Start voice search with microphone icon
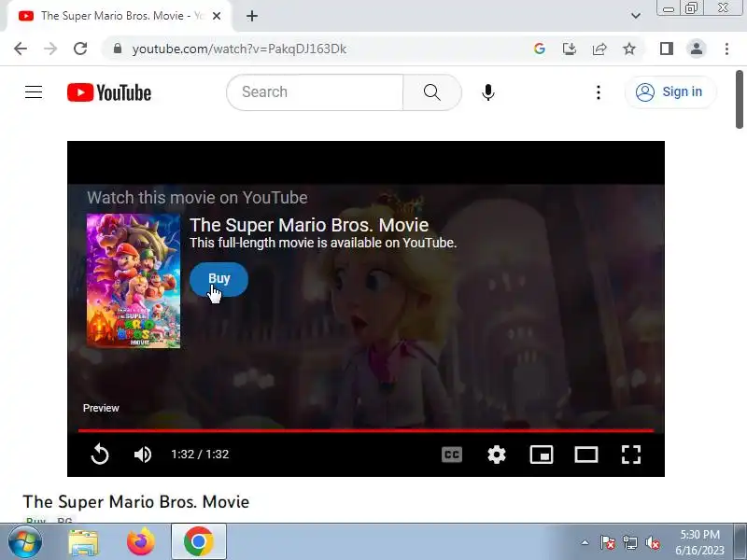The width and height of the screenshot is (747, 560). 487,92
